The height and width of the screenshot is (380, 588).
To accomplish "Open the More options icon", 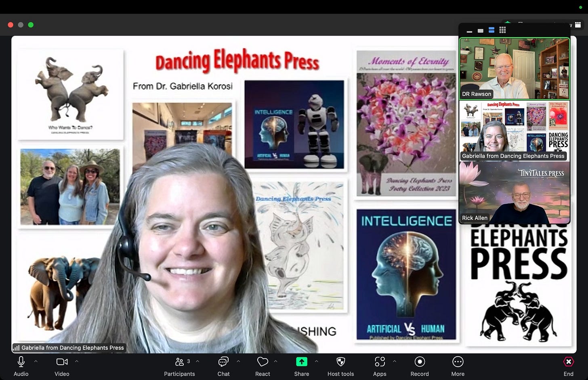I will tap(458, 362).
